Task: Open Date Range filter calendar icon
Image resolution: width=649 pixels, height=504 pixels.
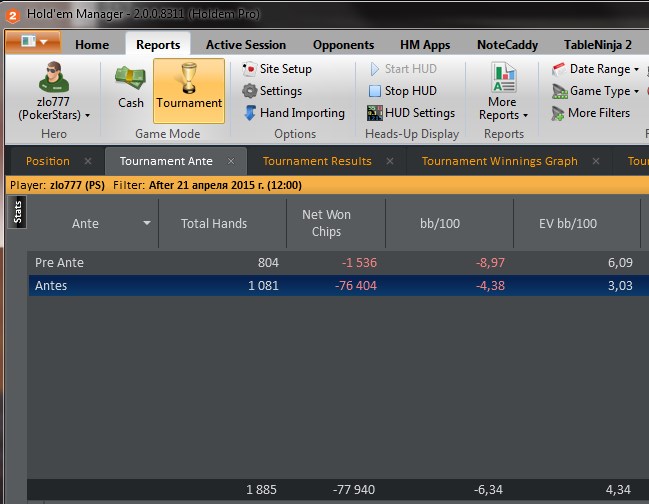Action: 559,69
